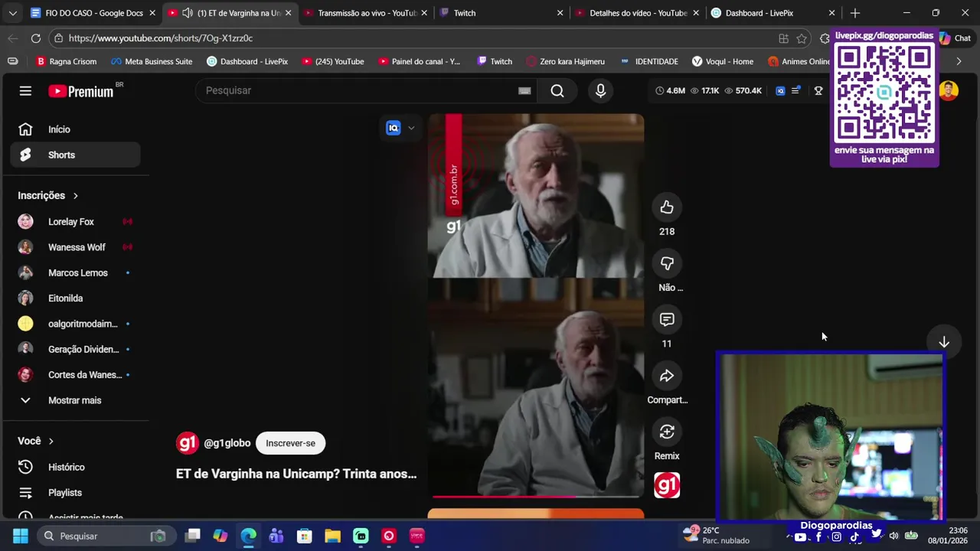Open Microsoft Store from taskbar
This screenshot has width=980, height=551.
pyautogui.click(x=305, y=536)
